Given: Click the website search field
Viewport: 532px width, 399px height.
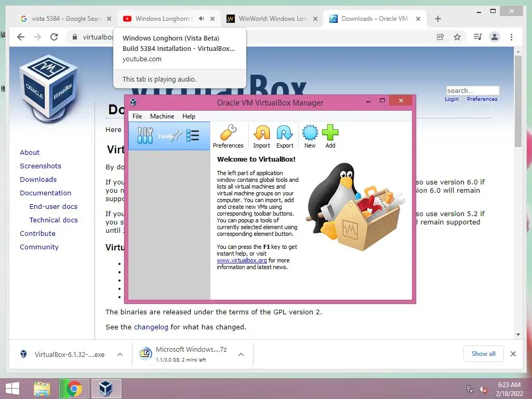Looking at the screenshot, I should (473, 90).
